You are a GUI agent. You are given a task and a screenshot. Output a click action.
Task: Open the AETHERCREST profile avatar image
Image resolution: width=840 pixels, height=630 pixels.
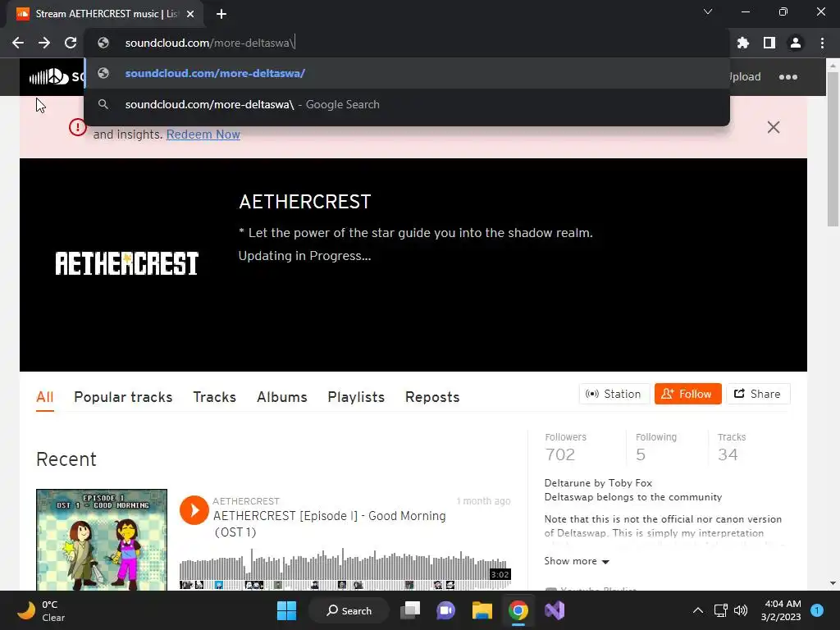pyautogui.click(x=127, y=263)
